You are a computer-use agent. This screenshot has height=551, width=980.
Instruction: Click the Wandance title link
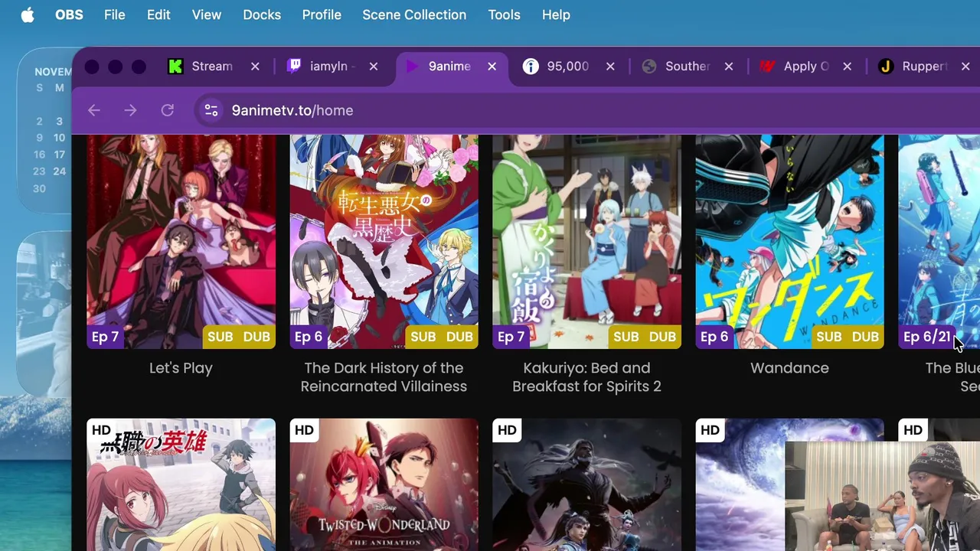tap(789, 368)
